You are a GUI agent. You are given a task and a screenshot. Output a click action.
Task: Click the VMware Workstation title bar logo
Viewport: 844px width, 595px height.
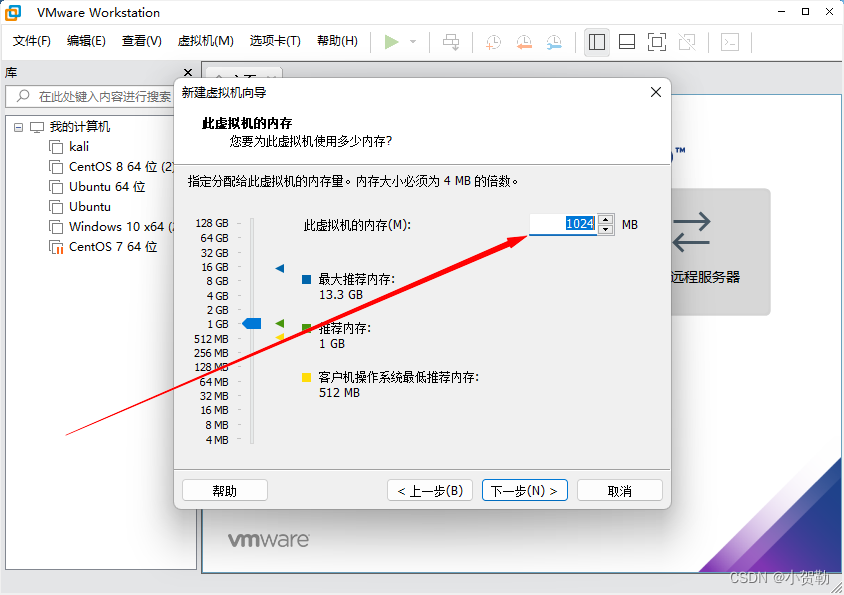tap(13, 12)
